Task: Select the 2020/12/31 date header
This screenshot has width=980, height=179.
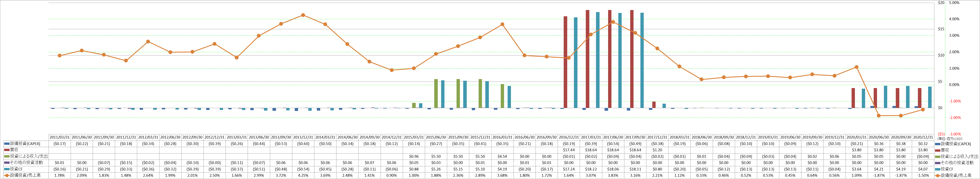Action: (923, 137)
